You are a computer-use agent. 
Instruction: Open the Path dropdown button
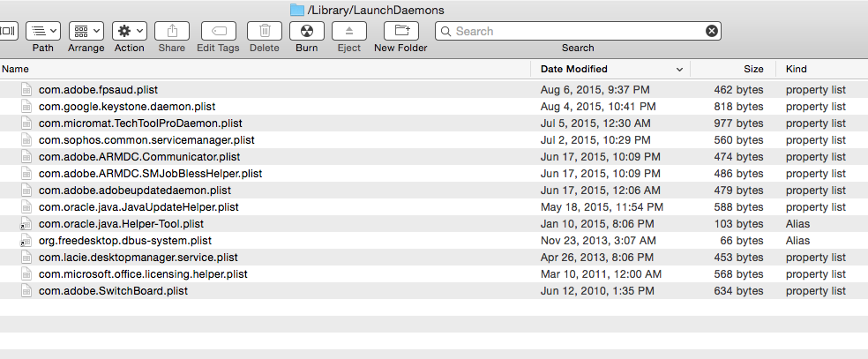pos(43,31)
